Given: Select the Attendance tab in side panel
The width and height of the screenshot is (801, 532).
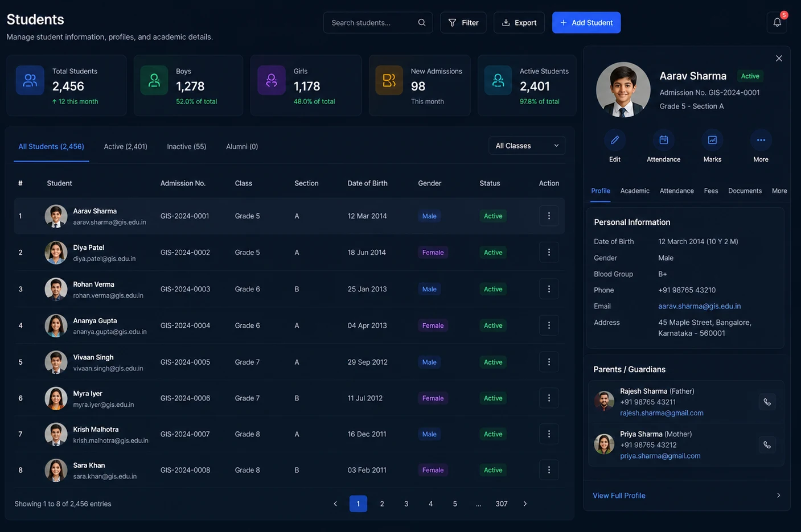Looking at the screenshot, I should [x=677, y=191].
